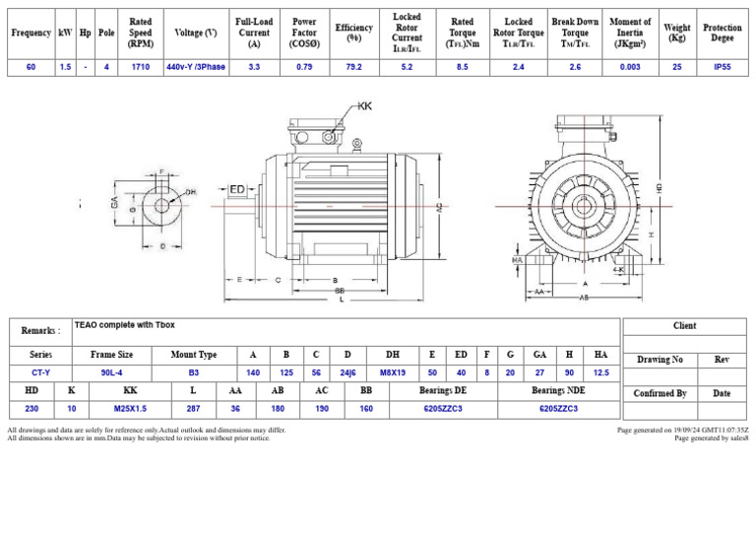This screenshot has width=756, height=535.
Task: Click the Frequency value 60
Action: click(x=31, y=67)
